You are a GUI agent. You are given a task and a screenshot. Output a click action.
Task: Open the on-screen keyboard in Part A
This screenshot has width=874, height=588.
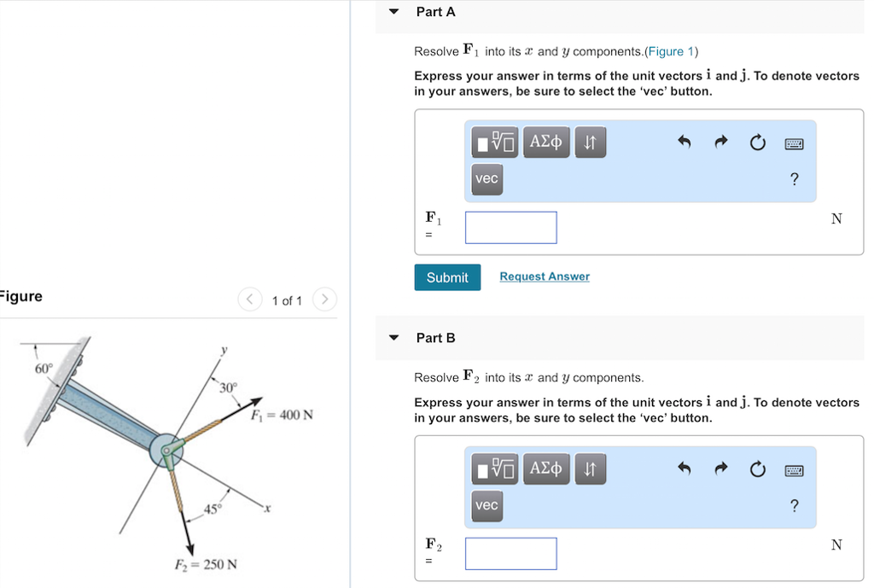(793, 143)
